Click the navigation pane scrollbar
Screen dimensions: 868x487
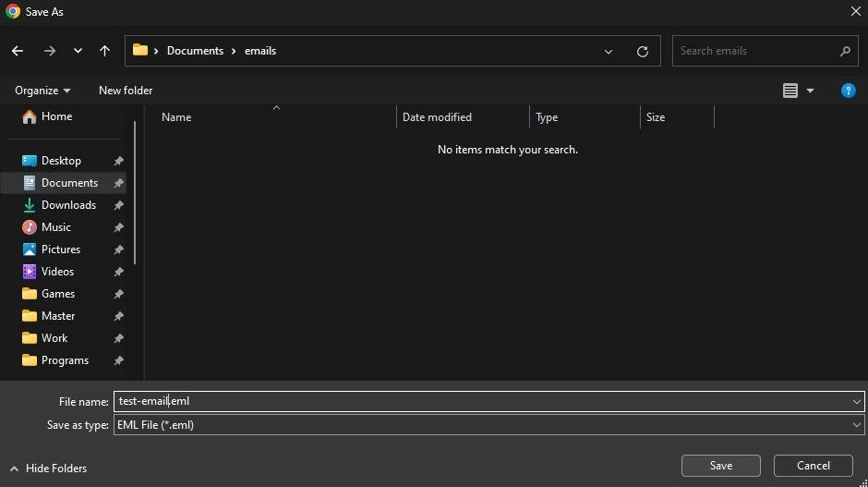click(x=135, y=193)
